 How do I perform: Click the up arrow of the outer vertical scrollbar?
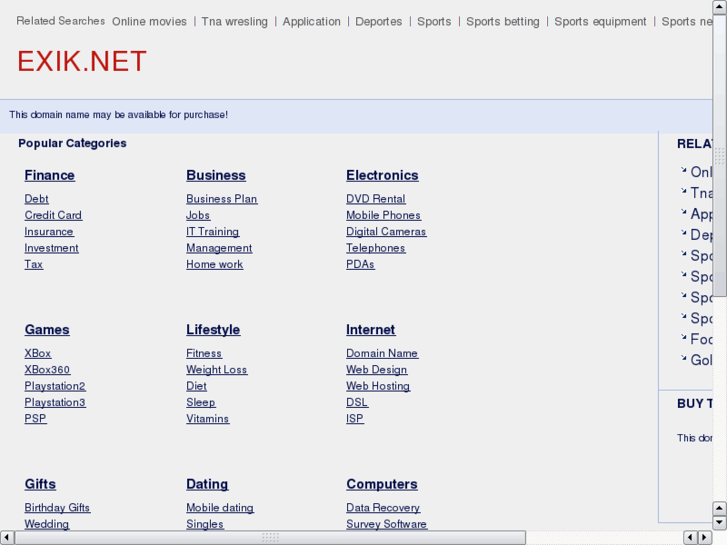(719, 7)
